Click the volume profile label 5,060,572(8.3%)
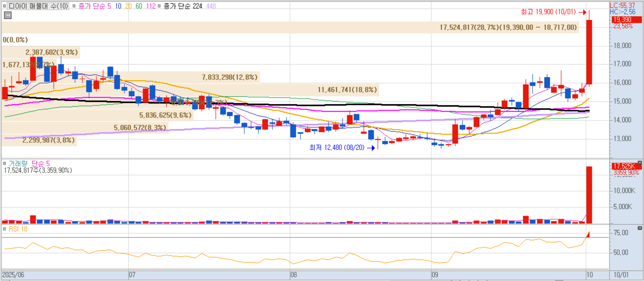This screenshot has width=644, height=281. pos(140,128)
